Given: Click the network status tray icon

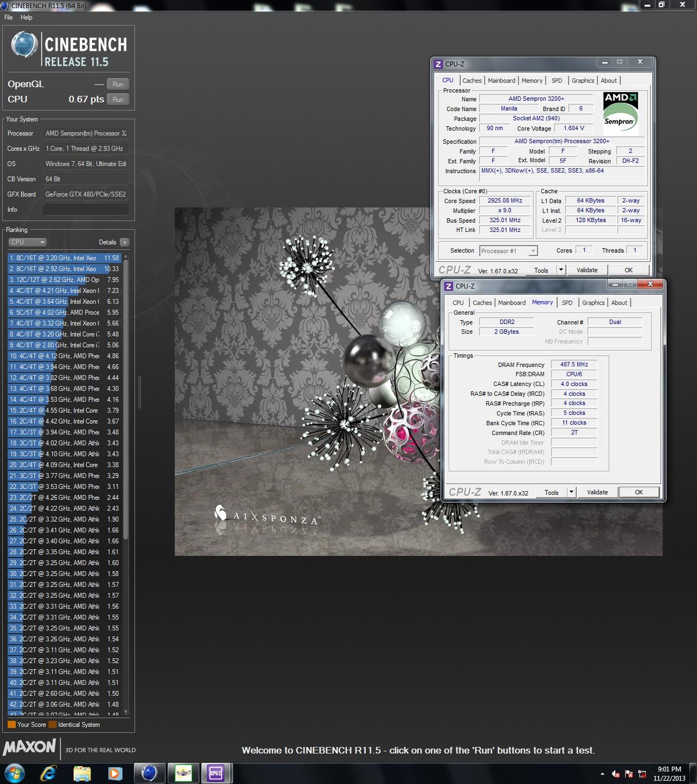Looking at the screenshot, I should click(643, 774).
